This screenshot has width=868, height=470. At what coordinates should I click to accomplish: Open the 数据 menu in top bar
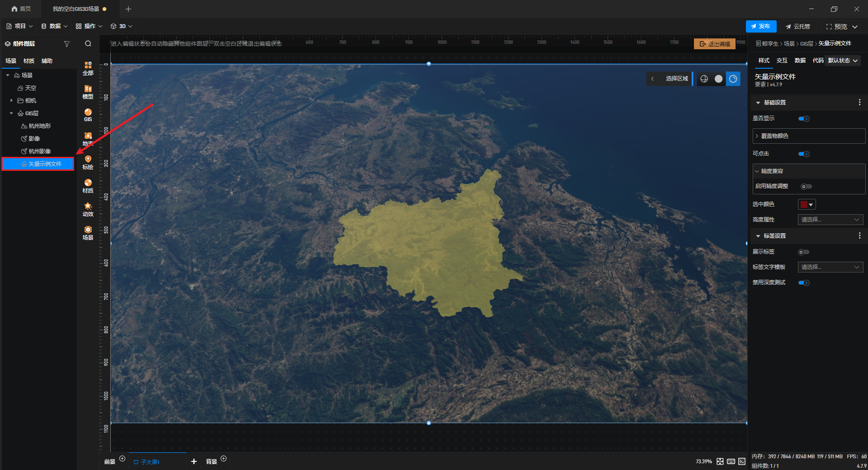[54, 26]
